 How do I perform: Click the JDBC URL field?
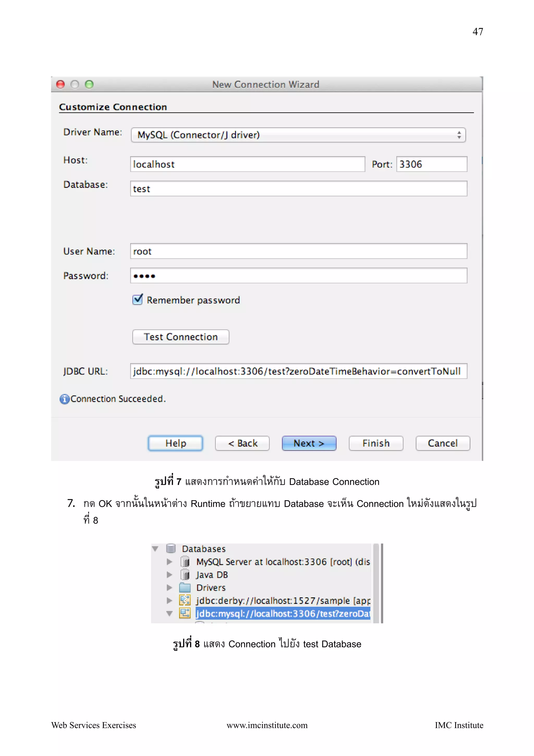click(x=299, y=371)
